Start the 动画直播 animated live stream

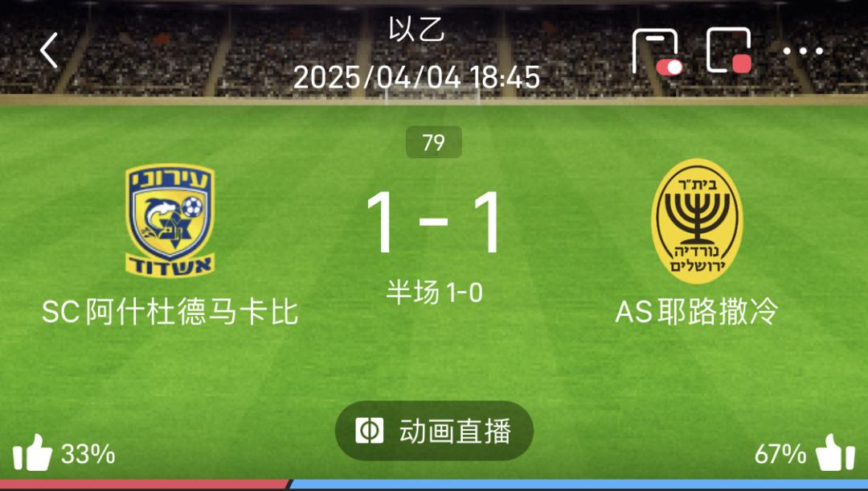(434, 431)
